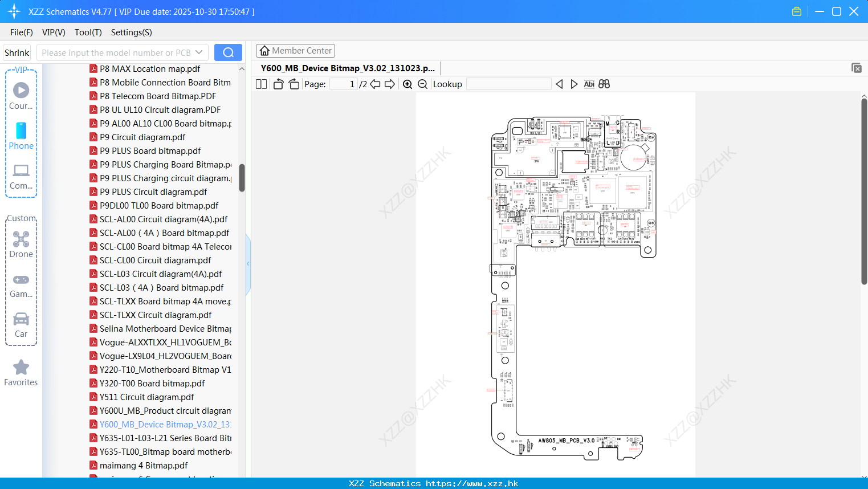Open P8 UL UL10 Circuit diagram.PDF

[x=160, y=110]
